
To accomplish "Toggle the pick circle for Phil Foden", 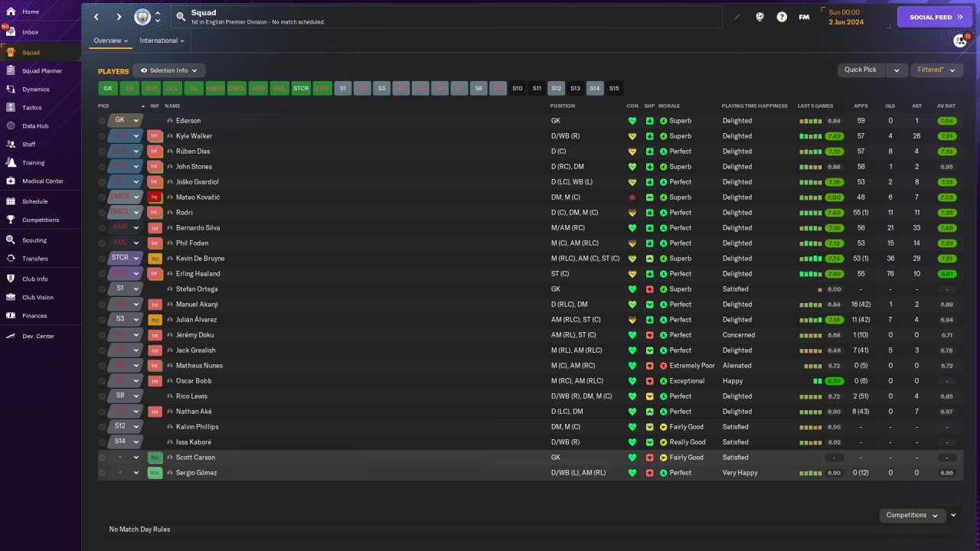I will click(103, 243).
